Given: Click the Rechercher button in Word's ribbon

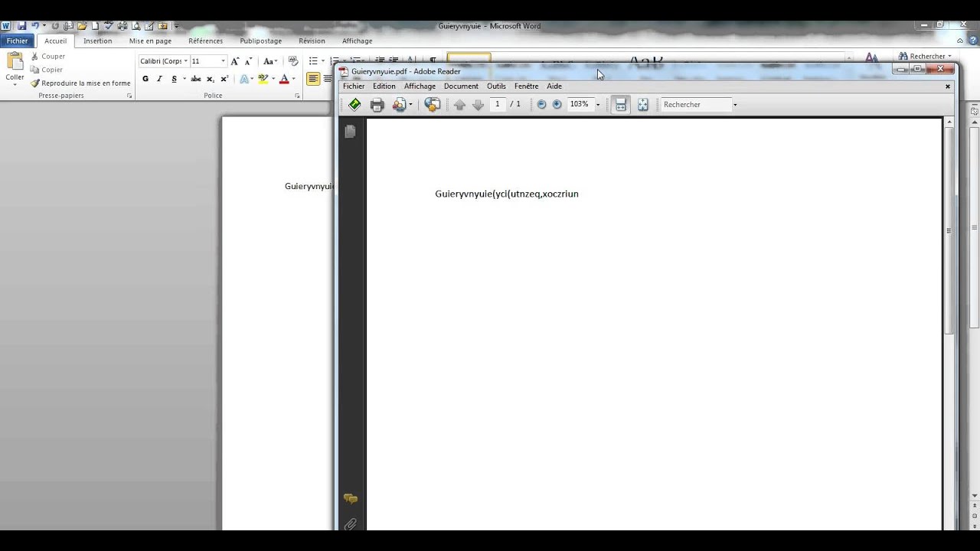Looking at the screenshot, I should pos(925,56).
